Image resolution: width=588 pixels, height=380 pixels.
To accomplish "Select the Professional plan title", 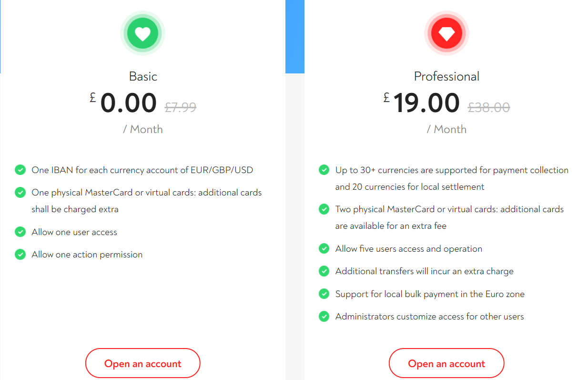I will click(446, 76).
